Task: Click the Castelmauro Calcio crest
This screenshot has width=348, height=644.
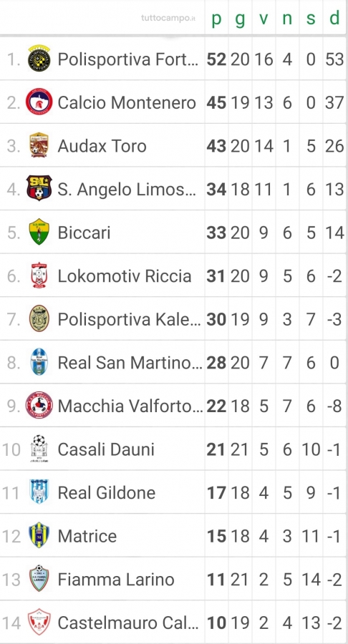Action: 39,623
